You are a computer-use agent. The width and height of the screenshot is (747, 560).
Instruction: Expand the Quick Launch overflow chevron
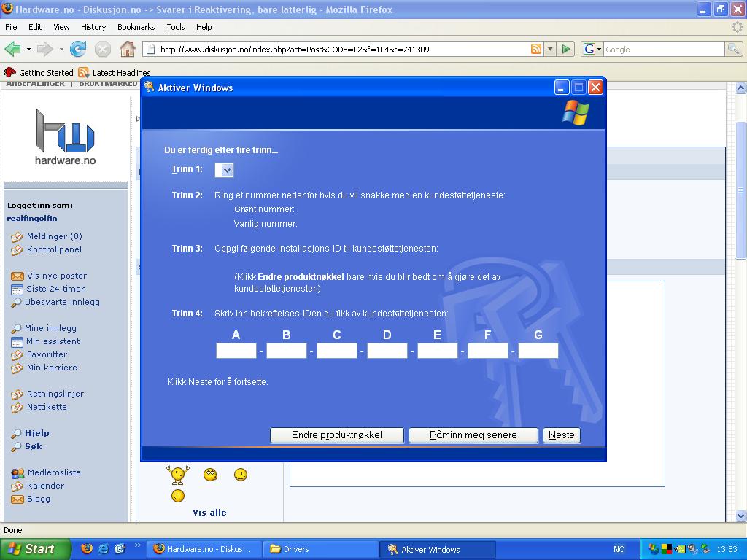138,545
